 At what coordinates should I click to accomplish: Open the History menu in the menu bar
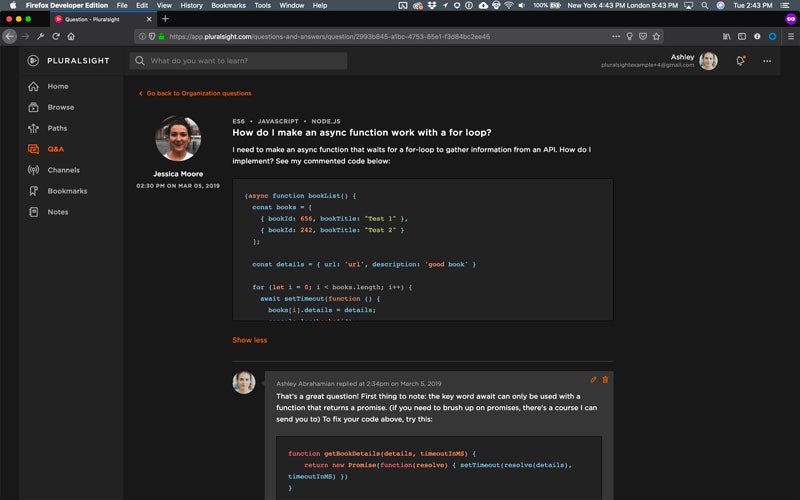(191, 5)
